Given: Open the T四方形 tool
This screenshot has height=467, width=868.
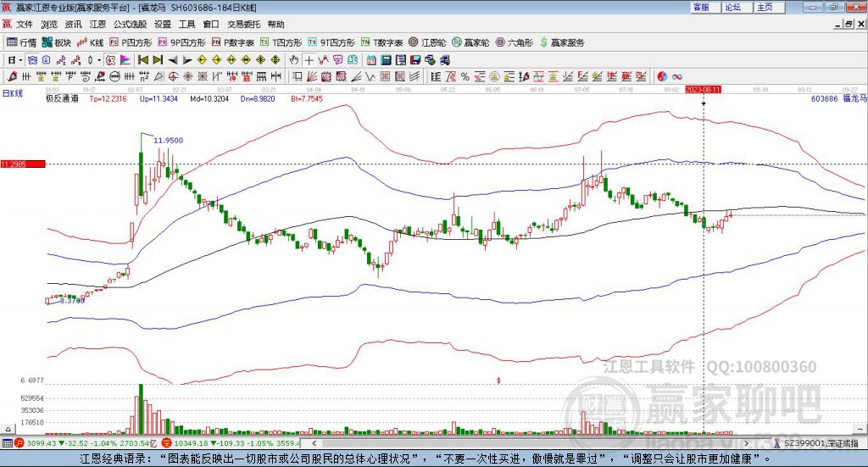Looking at the screenshot, I should point(281,42).
